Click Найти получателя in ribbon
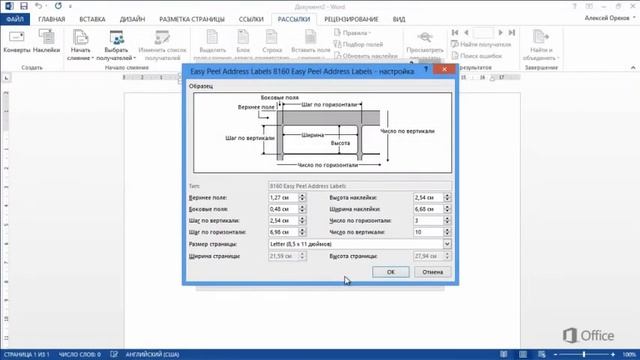This screenshot has height=360, width=640. 481,44
